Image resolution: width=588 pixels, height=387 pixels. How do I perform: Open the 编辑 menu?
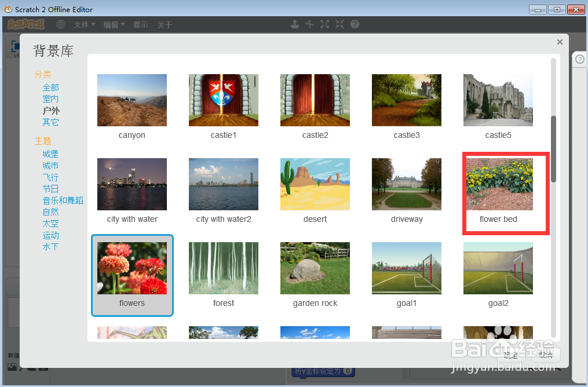pyautogui.click(x=114, y=25)
